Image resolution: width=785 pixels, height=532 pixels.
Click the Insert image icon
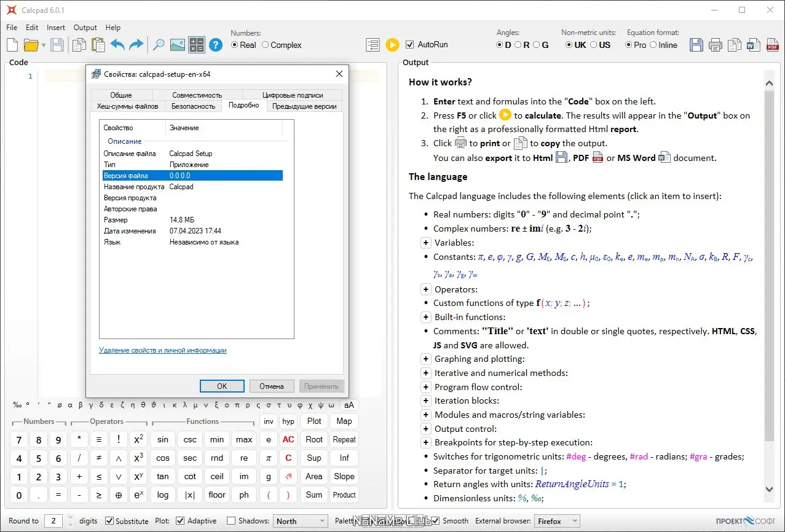(177, 45)
